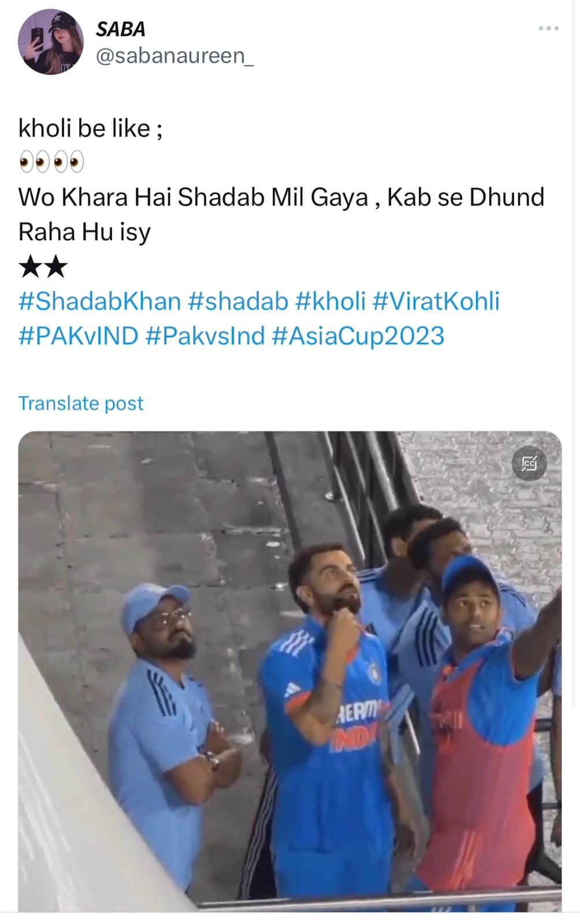
Task: Open the #shadab hashtag
Action: pos(238,301)
